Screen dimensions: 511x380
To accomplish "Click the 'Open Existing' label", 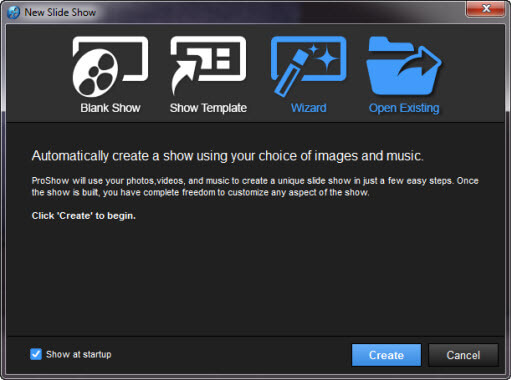I will (x=404, y=108).
